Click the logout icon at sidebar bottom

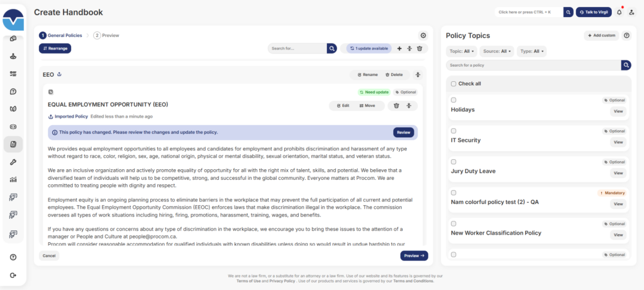pos(13,275)
